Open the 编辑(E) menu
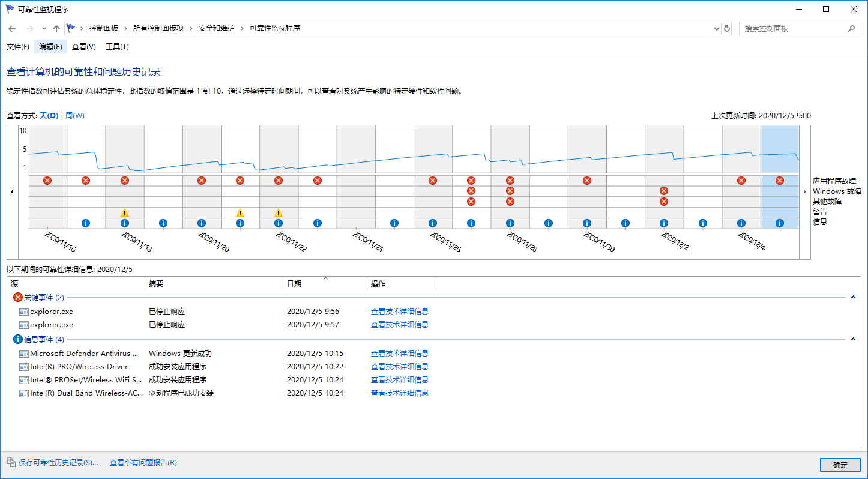868x479 pixels. click(x=50, y=47)
